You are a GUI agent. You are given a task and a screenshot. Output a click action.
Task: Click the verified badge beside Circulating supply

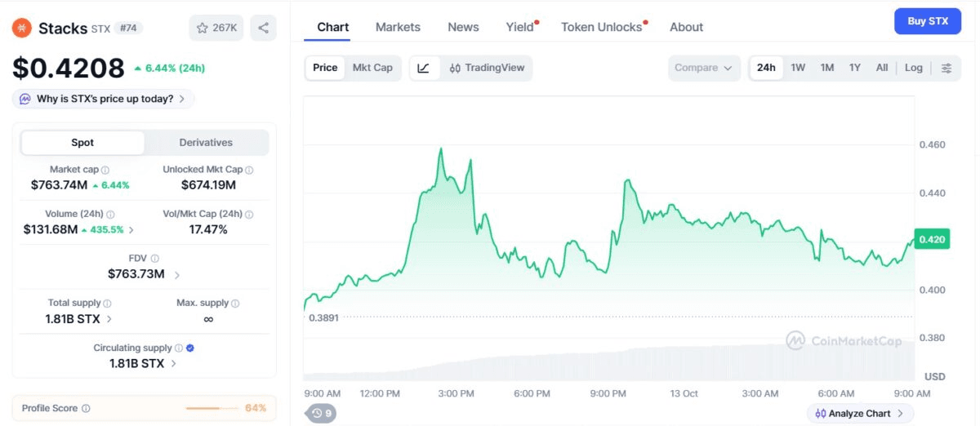click(x=190, y=348)
